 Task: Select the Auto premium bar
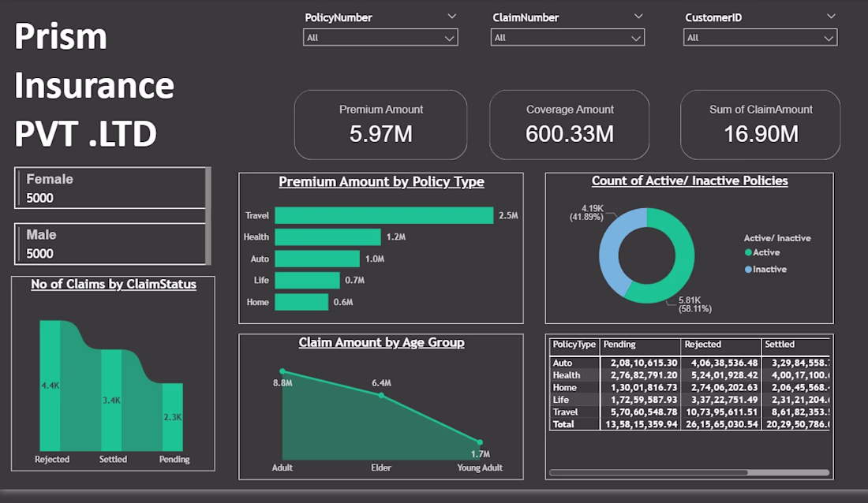pyautogui.click(x=317, y=259)
